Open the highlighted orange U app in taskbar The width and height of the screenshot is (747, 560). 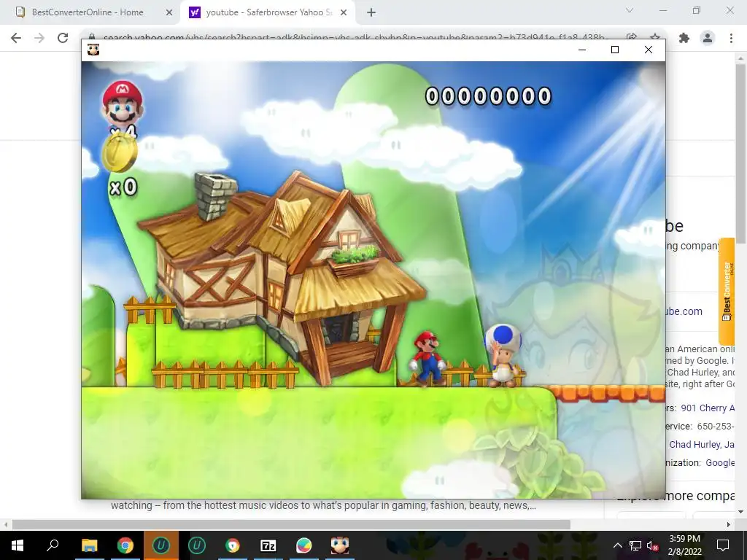pos(161,545)
